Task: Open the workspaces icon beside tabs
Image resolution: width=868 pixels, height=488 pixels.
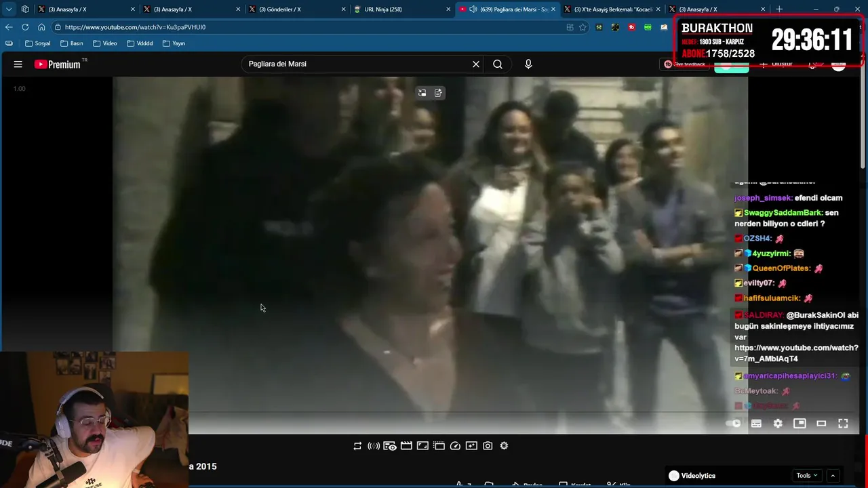Action: point(25,9)
